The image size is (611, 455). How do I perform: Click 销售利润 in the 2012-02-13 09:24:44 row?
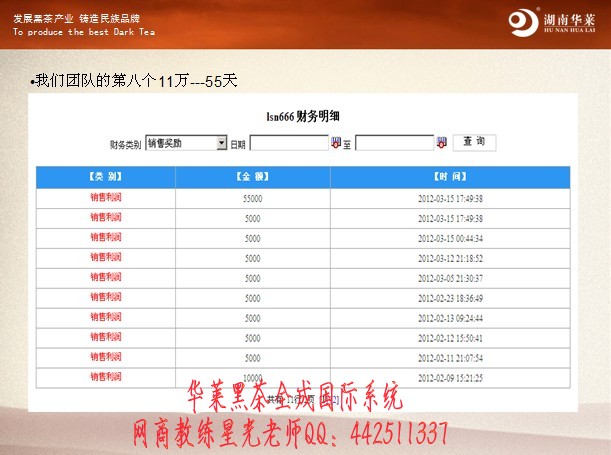(106, 317)
